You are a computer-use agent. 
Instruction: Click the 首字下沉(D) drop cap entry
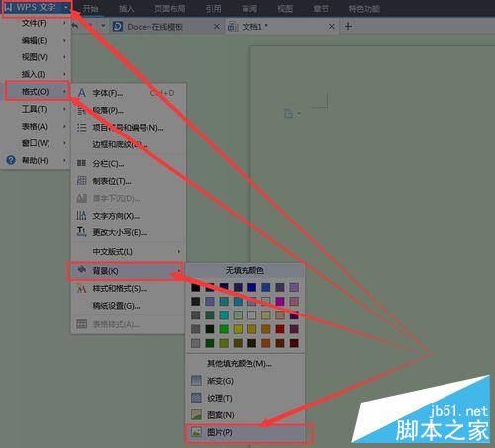[129, 198]
